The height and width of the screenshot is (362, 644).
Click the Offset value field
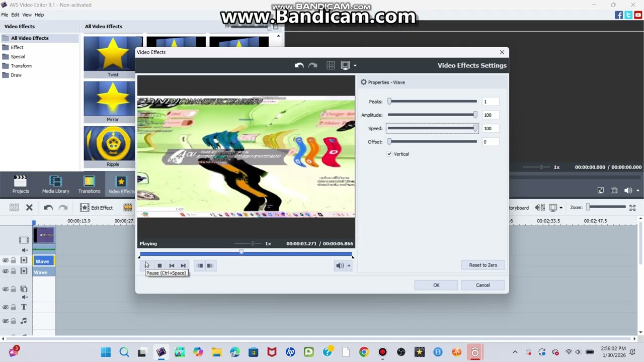tap(490, 142)
